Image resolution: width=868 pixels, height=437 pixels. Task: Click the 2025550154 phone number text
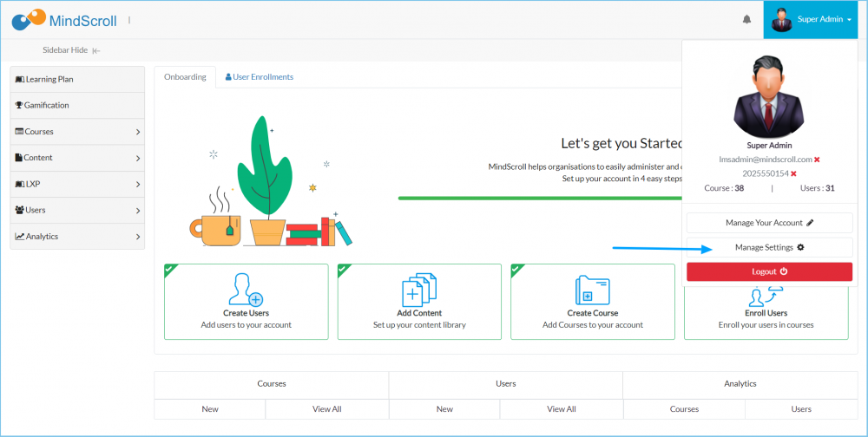click(766, 173)
